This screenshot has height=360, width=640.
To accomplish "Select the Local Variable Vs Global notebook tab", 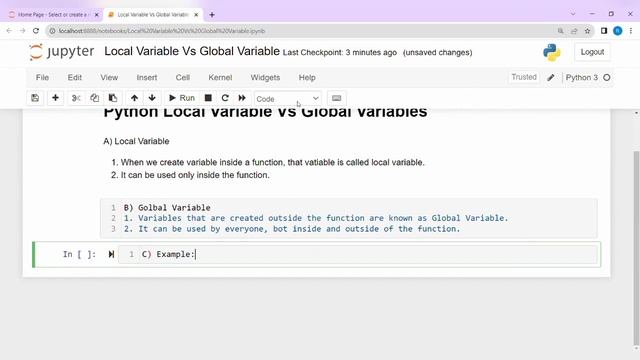I will (x=152, y=15).
